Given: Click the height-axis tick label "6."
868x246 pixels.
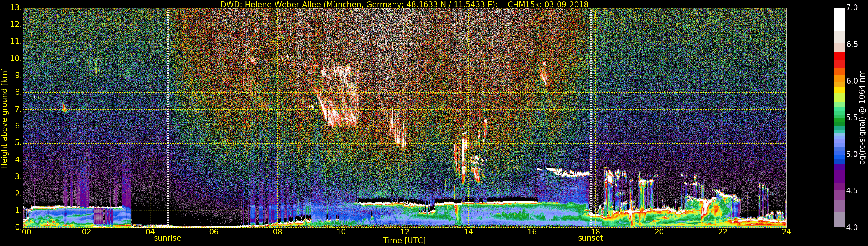Looking at the screenshot, I should click(18, 126).
